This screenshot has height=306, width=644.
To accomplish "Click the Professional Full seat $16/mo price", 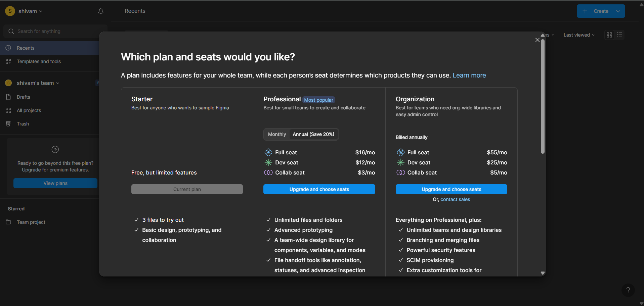I will pos(365,152).
